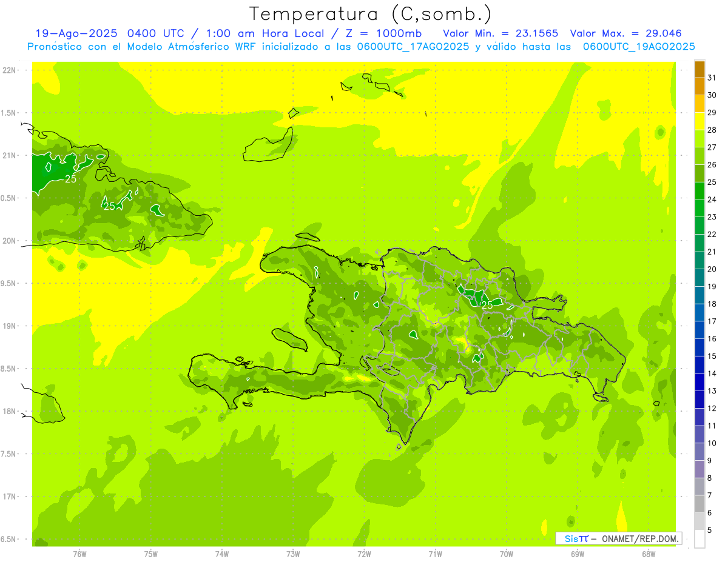Click the colorbar label 29
728x562 pixels.
[x=712, y=113]
